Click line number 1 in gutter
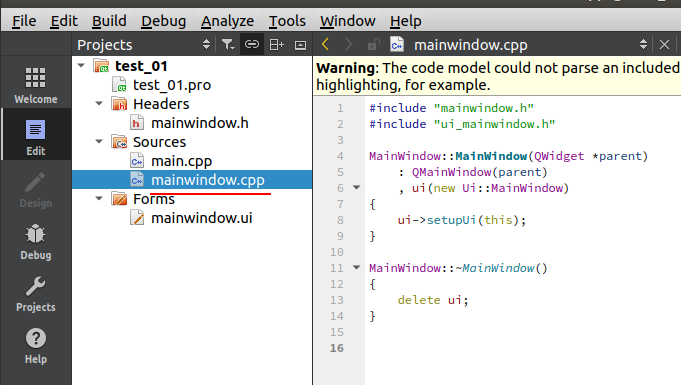The height and width of the screenshot is (385, 681). click(x=340, y=108)
